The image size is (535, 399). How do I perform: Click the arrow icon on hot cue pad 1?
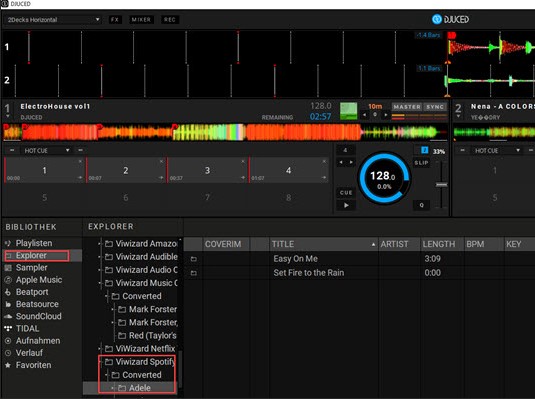click(80, 178)
